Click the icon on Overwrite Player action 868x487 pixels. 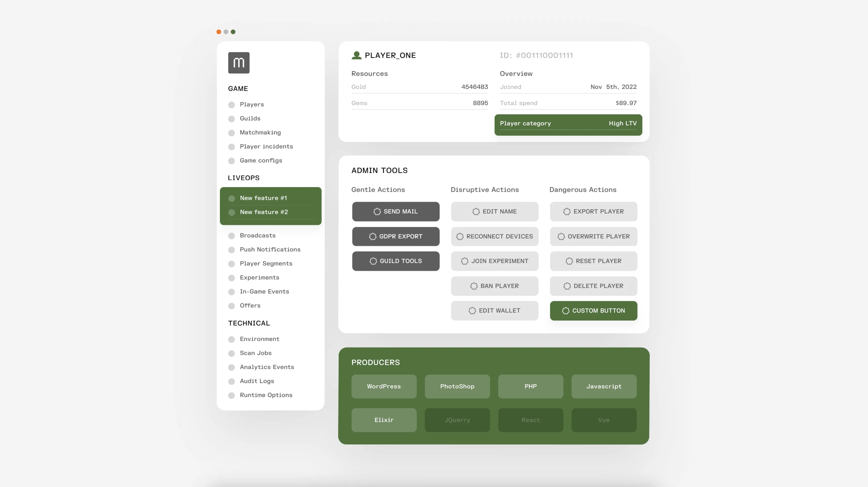point(561,236)
